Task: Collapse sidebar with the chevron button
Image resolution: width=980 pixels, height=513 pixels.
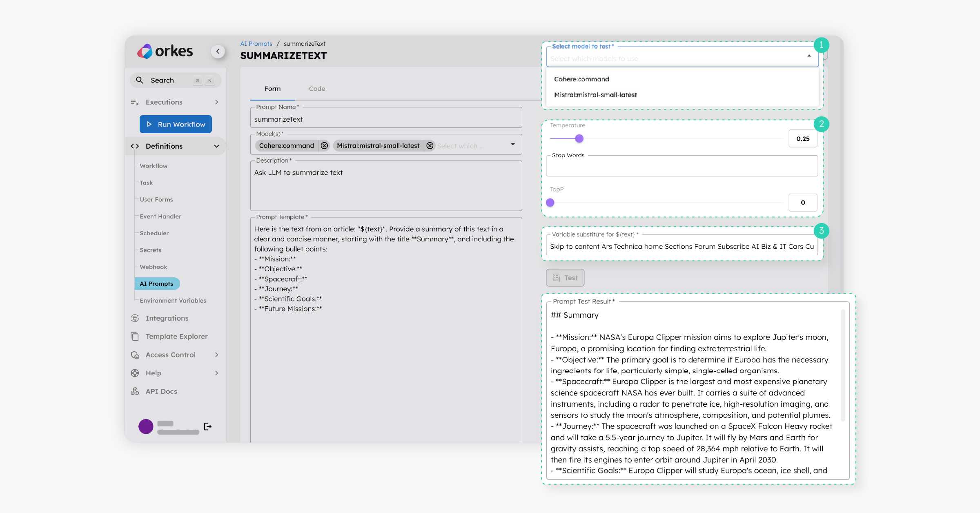Action: click(218, 51)
